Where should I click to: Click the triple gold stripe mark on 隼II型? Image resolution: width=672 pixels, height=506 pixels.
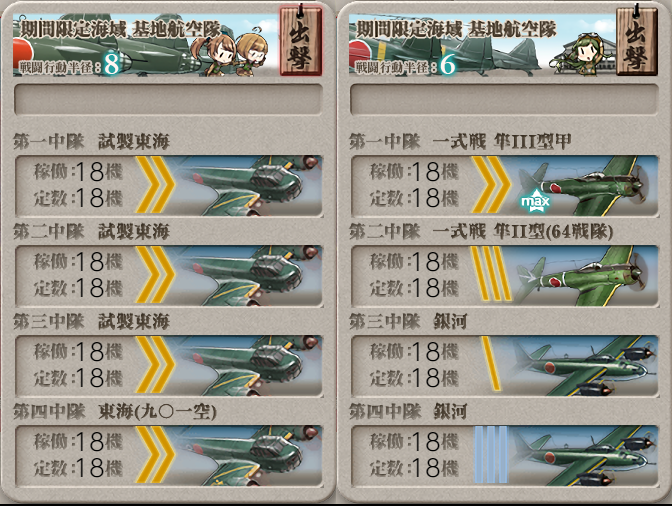[x=491, y=273]
